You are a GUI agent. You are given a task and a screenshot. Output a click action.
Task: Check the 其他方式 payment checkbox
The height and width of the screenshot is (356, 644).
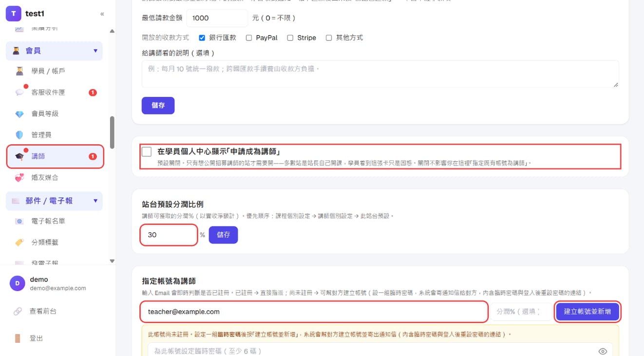pos(329,38)
